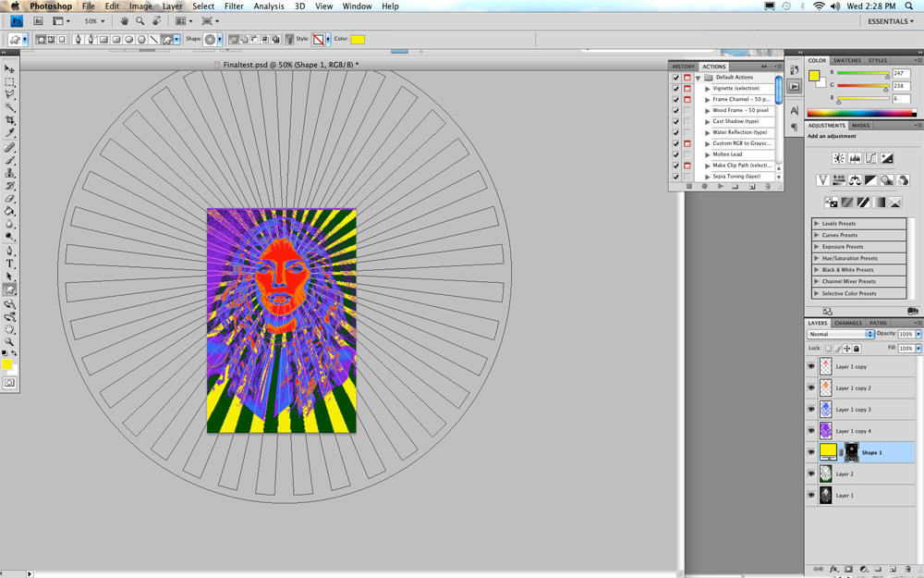
Task: Uncheck the Molten Lead action checkbox
Action: 676,154
